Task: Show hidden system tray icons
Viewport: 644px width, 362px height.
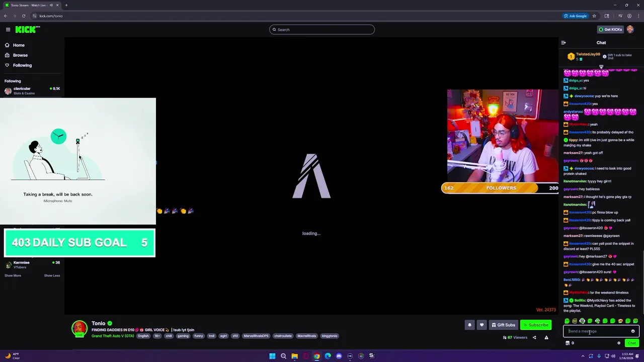Action: click(x=583, y=356)
